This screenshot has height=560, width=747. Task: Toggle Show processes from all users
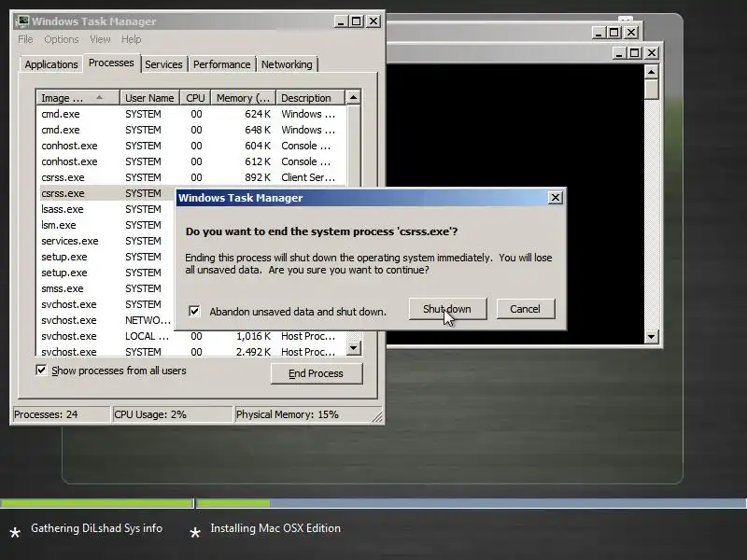pyautogui.click(x=41, y=370)
